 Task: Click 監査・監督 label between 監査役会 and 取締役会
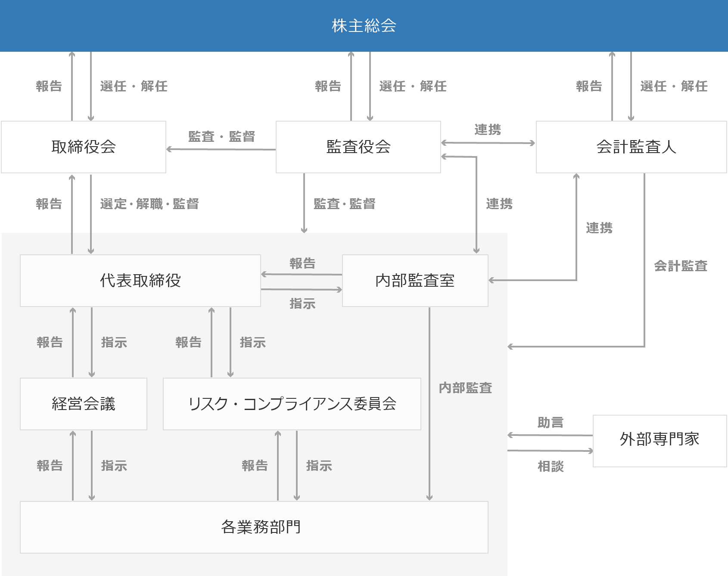tap(222, 137)
